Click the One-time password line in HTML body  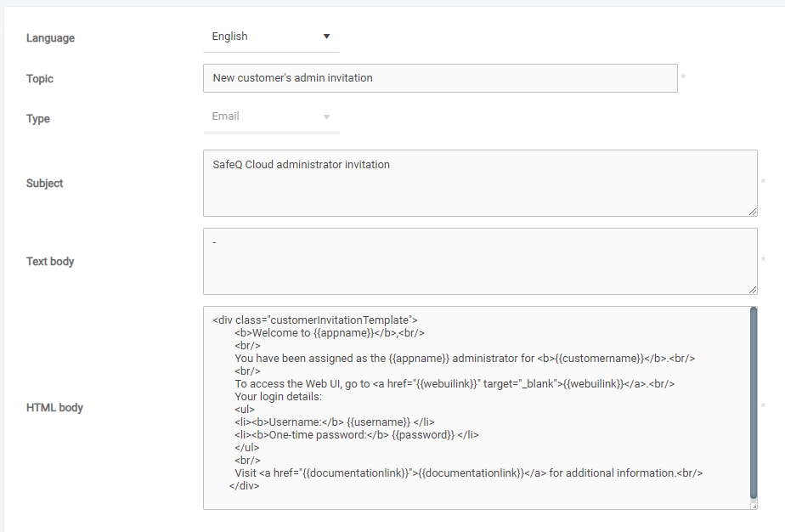[x=357, y=435]
